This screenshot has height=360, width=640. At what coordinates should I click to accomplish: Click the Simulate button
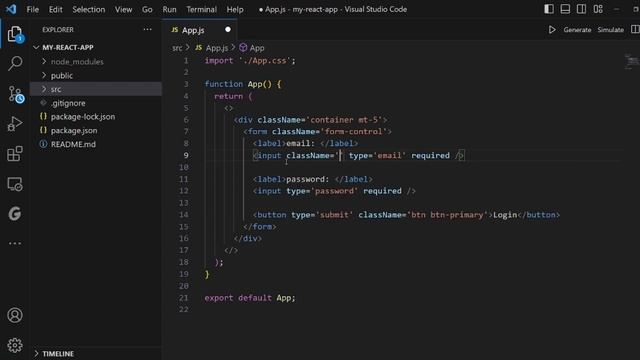click(x=611, y=30)
